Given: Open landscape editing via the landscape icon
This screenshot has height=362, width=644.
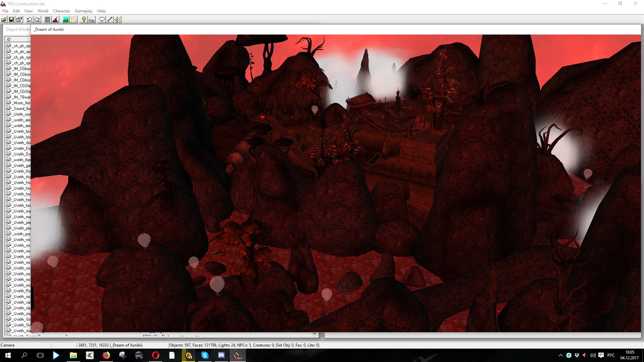Looking at the screenshot, I should pos(66,19).
